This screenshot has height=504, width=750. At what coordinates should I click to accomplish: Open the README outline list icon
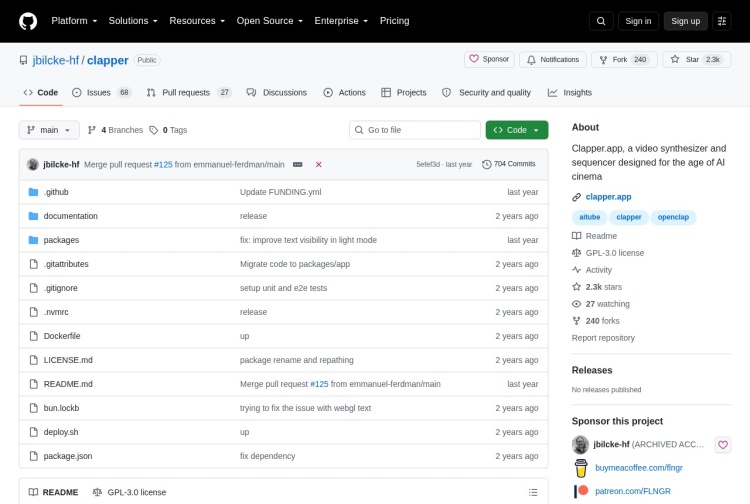533,492
